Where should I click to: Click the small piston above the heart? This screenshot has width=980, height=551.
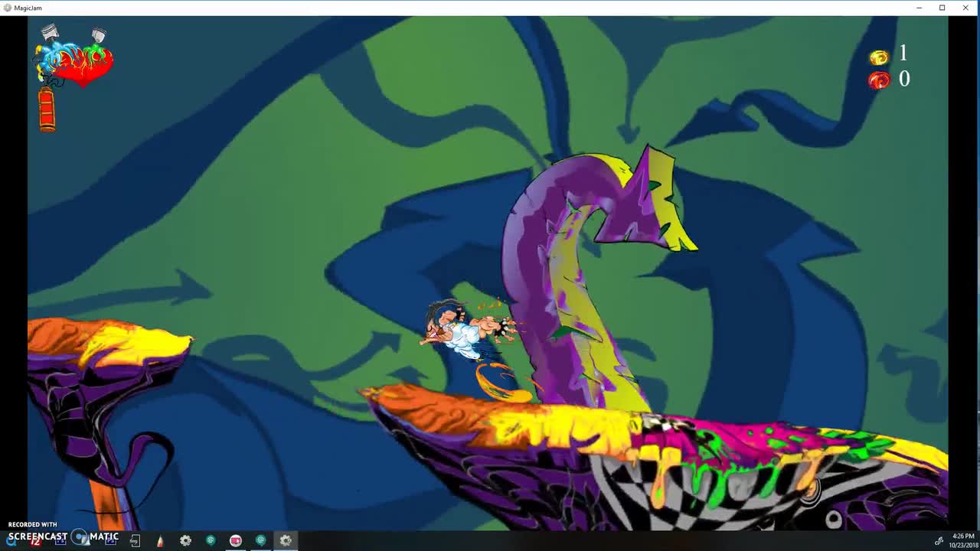[99, 35]
